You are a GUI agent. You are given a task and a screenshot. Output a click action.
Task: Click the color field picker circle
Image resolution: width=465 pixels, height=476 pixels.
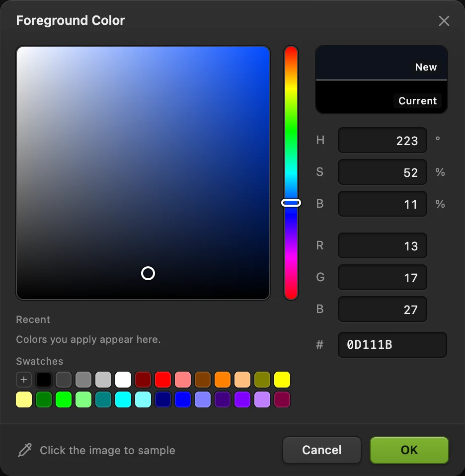point(148,273)
